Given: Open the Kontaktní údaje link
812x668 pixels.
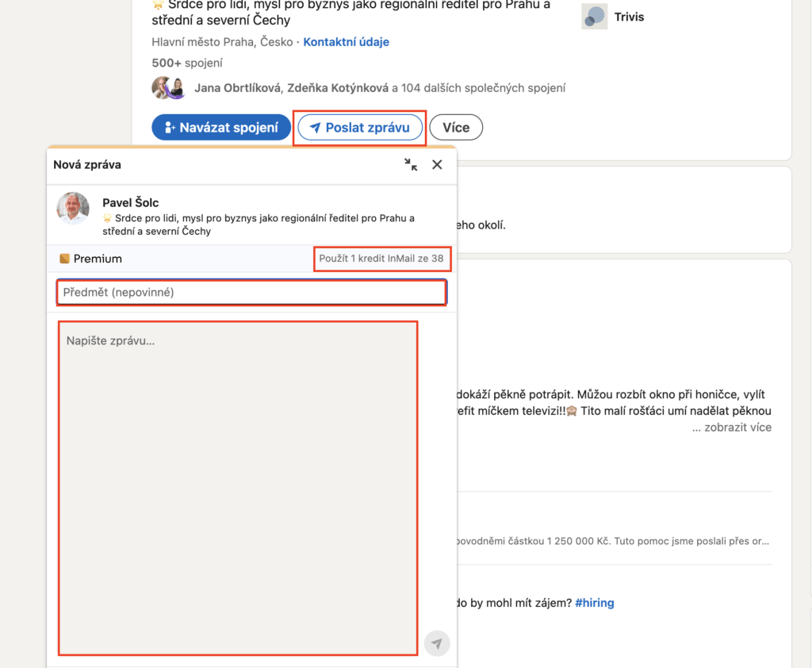Looking at the screenshot, I should pos(346,42).
